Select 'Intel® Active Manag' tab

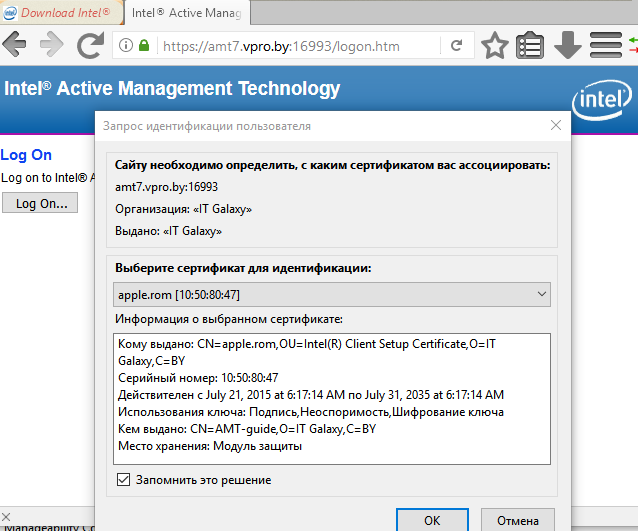point(187,13)
